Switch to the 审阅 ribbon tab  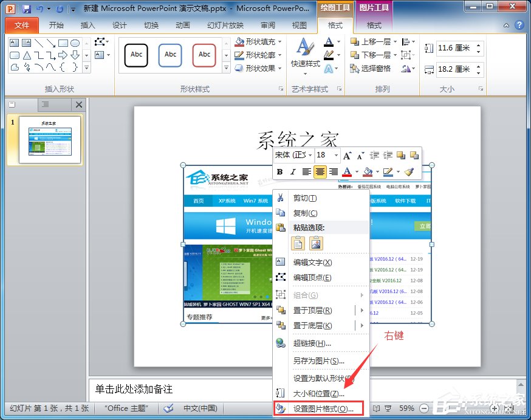[x=267, y=26]
